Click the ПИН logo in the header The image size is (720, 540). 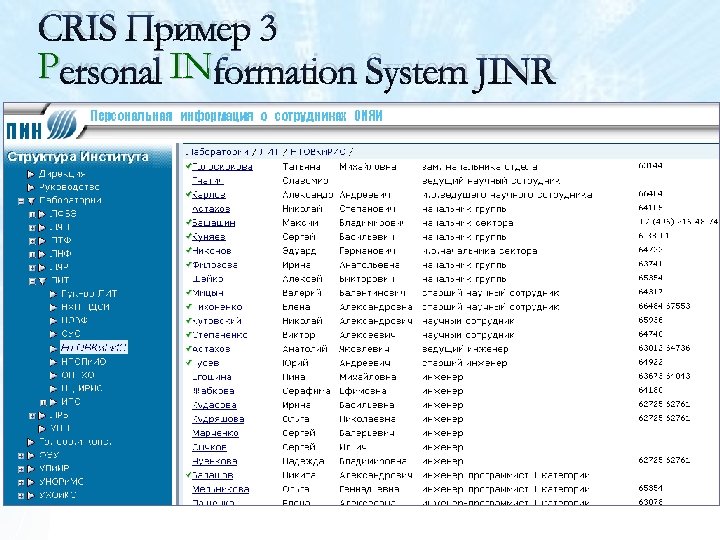[41, 125]
